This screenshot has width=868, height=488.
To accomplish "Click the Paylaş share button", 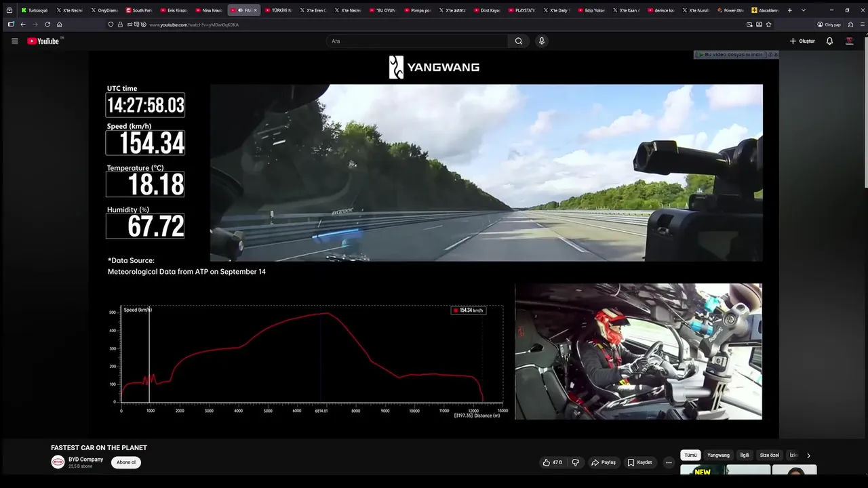I will [604, 462].
